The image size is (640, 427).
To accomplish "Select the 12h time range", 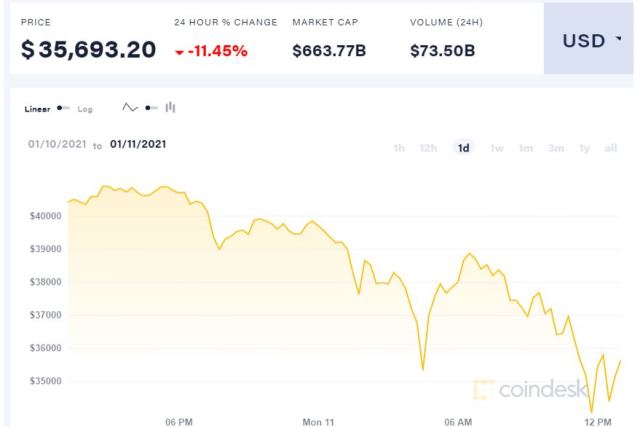I will point(428,148).
